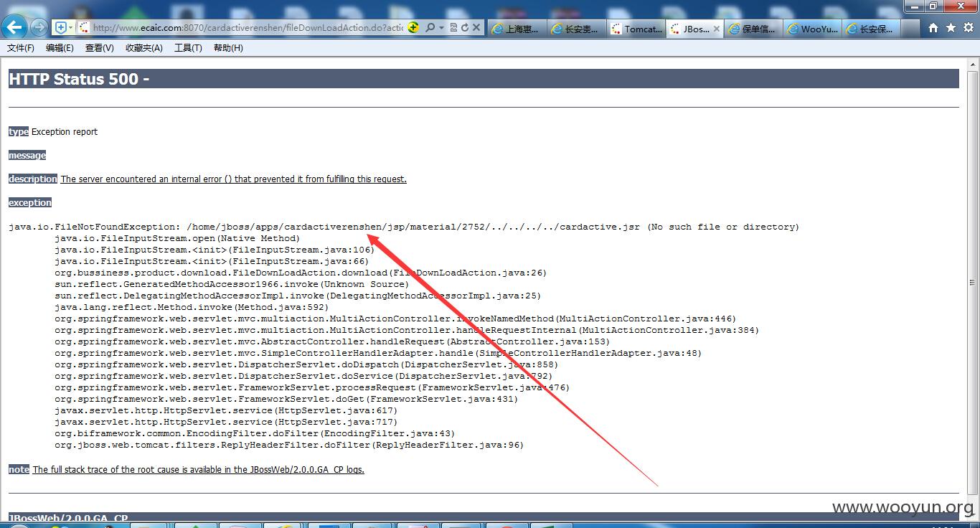980x528 pixels.
Task: Open the 编辑(E) menu
Action: [60, 48]
